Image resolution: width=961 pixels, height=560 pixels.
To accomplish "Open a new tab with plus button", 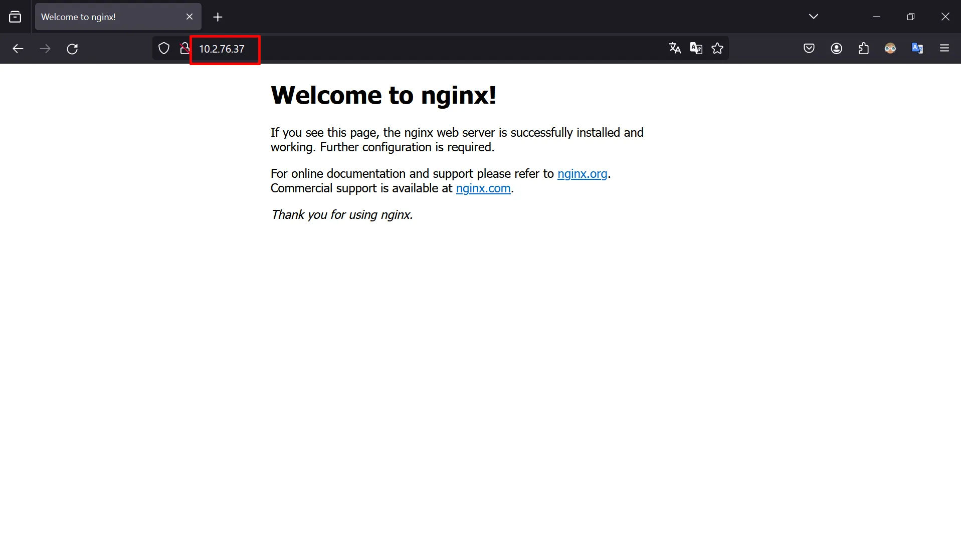I will [x=218, y=17].
